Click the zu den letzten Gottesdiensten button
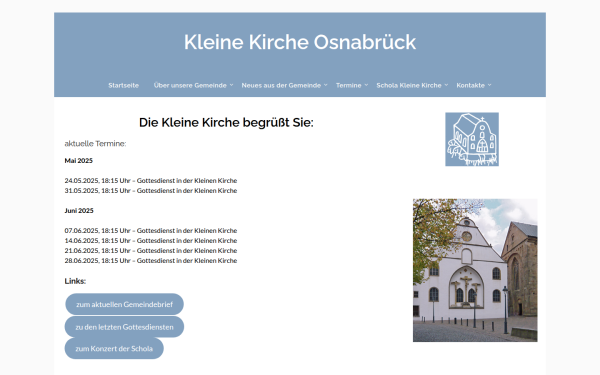Image resolution: width=600 pixels, height=375 pixels. click(x=124, y=327)
